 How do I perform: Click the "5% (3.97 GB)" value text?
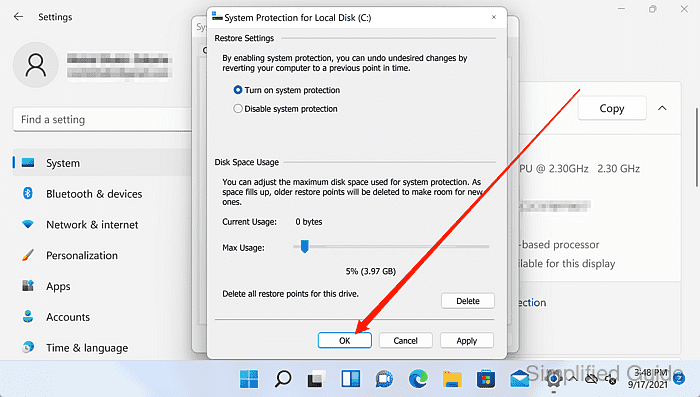pos(371,271)
